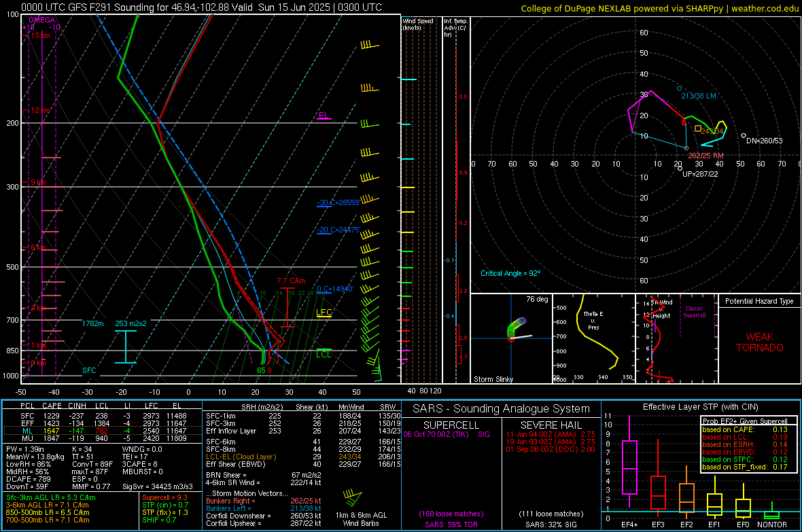Click the 'STP (cin) = 0.7' parameter
Screen dimensions: 802x532
(x=165, y=505)
